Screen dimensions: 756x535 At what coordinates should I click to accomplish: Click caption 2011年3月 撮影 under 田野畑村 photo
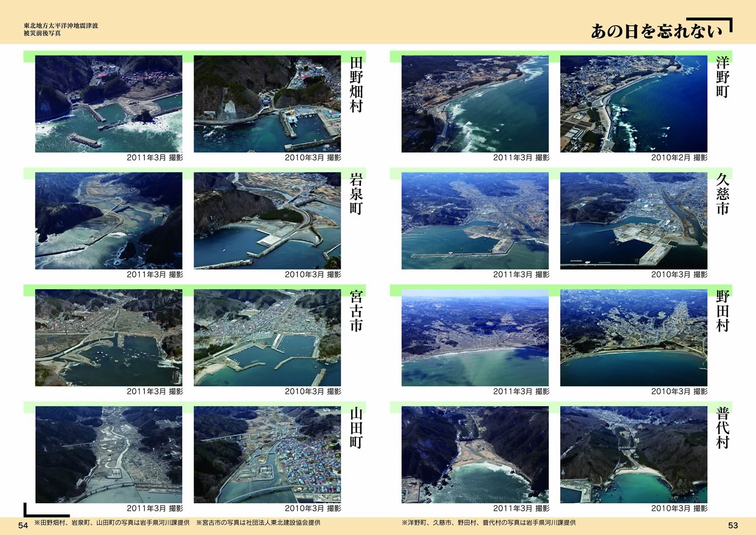(155, 158)
